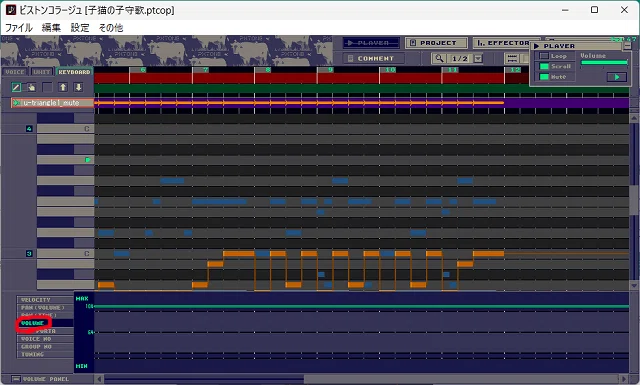Click the grid division icon
The height and width of the screenshot is (385, 640).
pos(512,58)
